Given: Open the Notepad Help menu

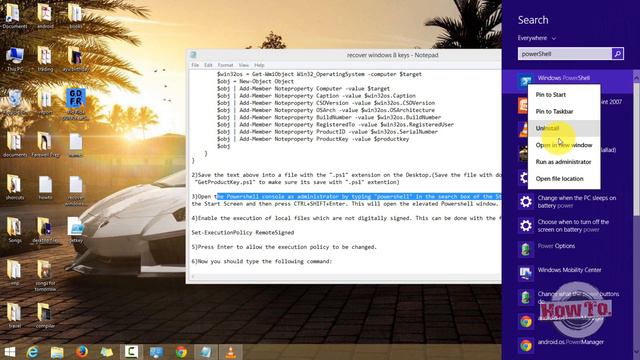Looking at the screenshot, I should pos(259,65).
